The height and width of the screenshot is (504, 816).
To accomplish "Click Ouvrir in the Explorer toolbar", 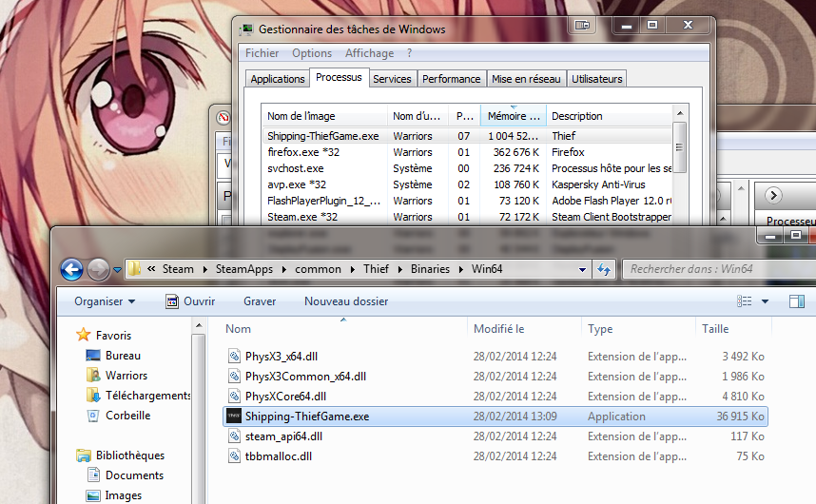I will click(x=190, y=301).
